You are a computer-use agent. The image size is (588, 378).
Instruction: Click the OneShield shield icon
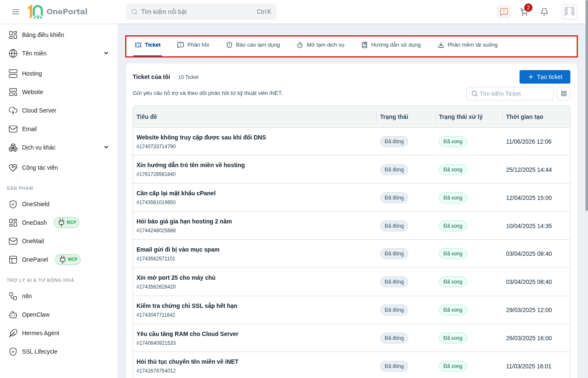coord(13,204)
